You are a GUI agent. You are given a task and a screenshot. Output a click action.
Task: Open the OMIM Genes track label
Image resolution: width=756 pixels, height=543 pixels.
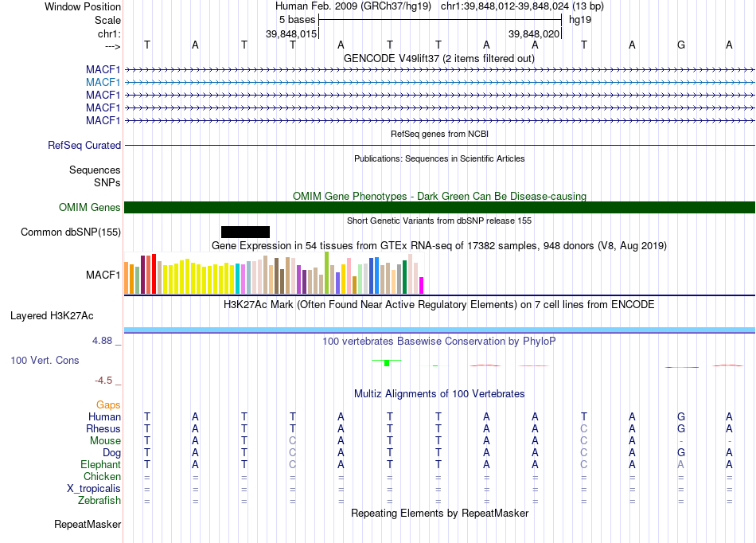pos(90,207)
